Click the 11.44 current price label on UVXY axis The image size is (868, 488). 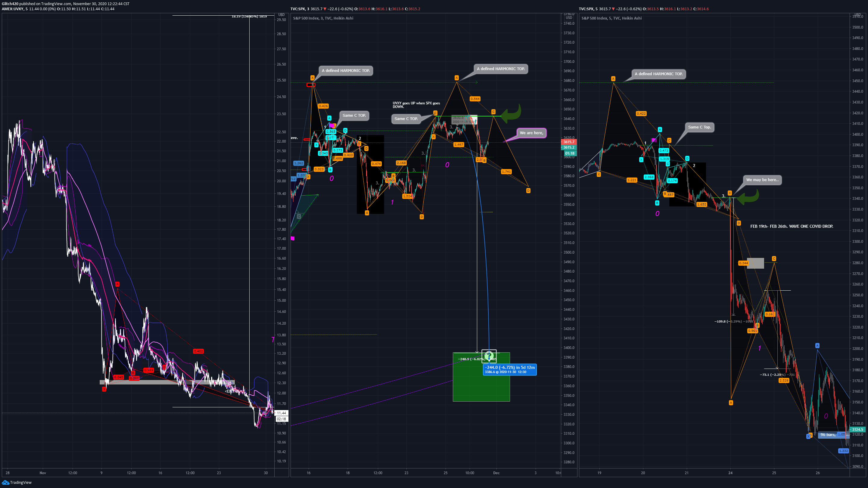[282, 413]
